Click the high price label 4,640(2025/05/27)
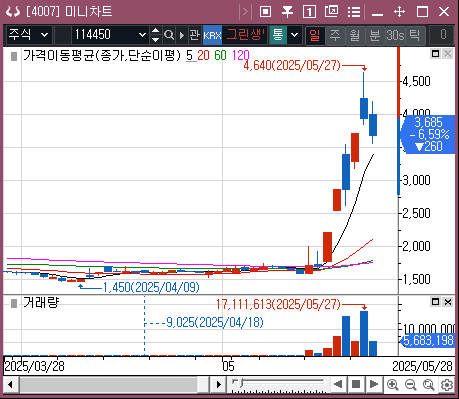The image size is (459, 399). coord(292,65)
